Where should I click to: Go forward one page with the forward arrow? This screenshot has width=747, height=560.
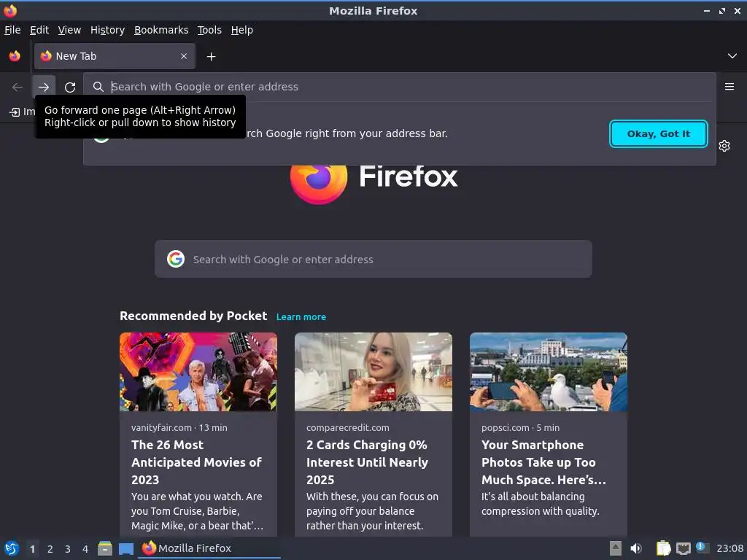coord(44,87)
